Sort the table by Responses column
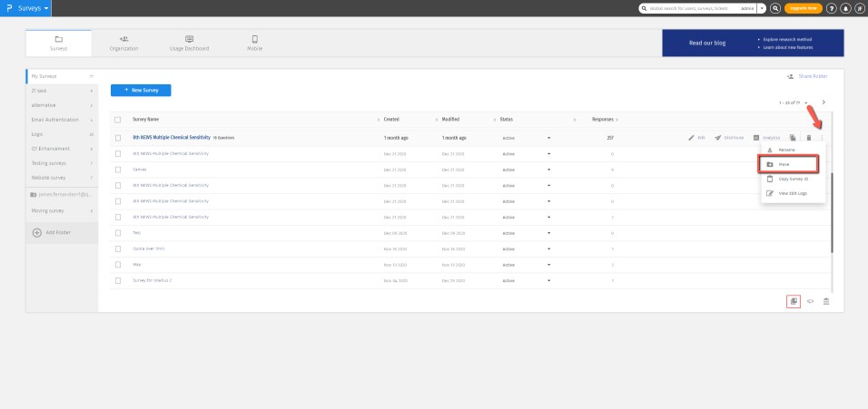This screenshot has height=409, width=868. point(602,120)
